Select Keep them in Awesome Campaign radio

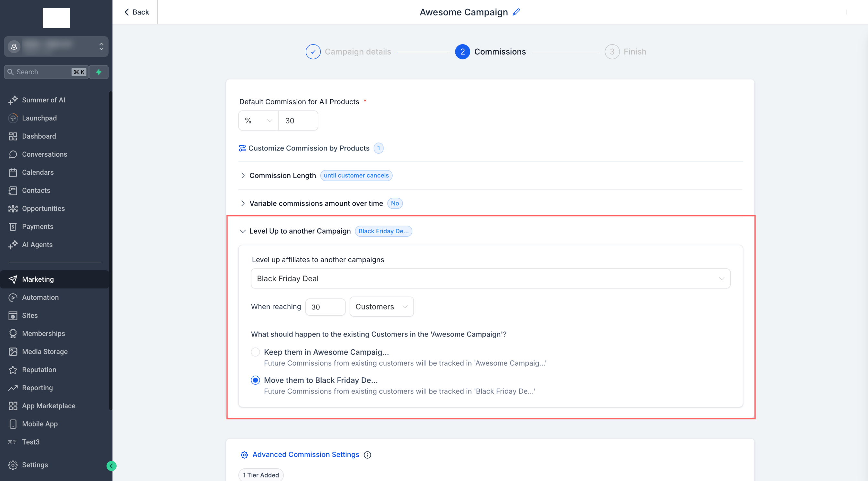pyautogui.click(x=255, y=352)
